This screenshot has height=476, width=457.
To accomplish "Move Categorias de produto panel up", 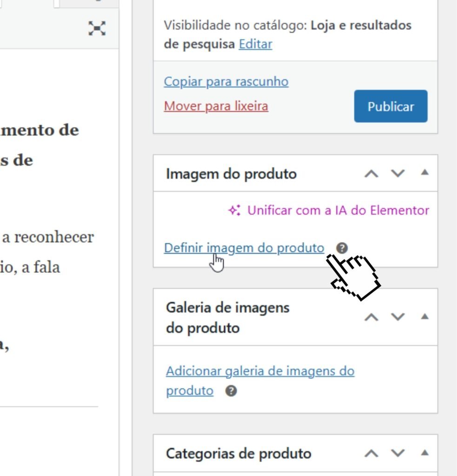I will pyautogui.click(x=371, y=453).
